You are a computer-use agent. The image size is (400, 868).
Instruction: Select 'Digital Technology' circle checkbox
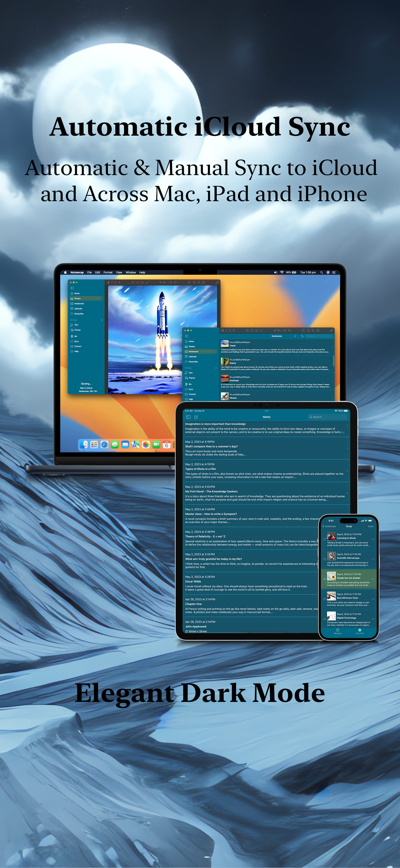click(325, 619)
